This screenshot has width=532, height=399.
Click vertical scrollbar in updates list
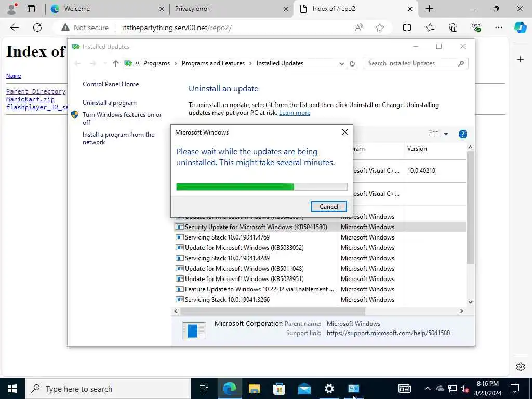[470, 207]
